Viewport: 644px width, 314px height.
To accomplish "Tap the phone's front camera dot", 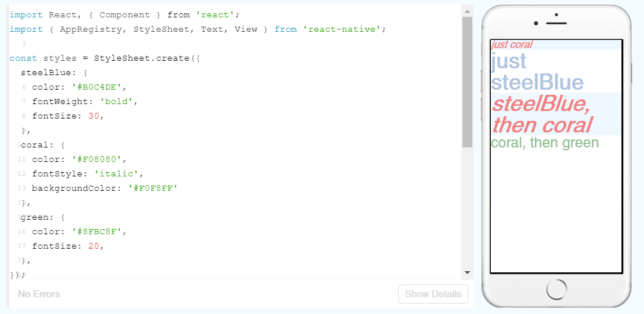I will pyautogui.click(x=536, y=24).
